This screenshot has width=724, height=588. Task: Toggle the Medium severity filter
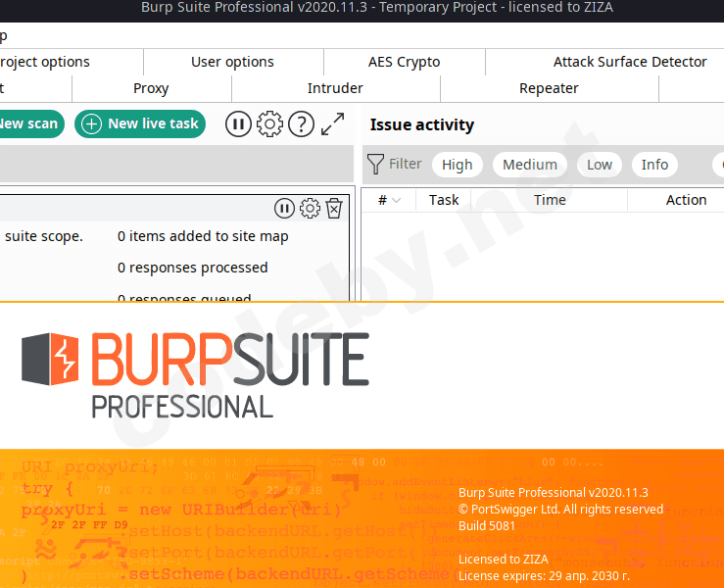[x=529, y=165]
